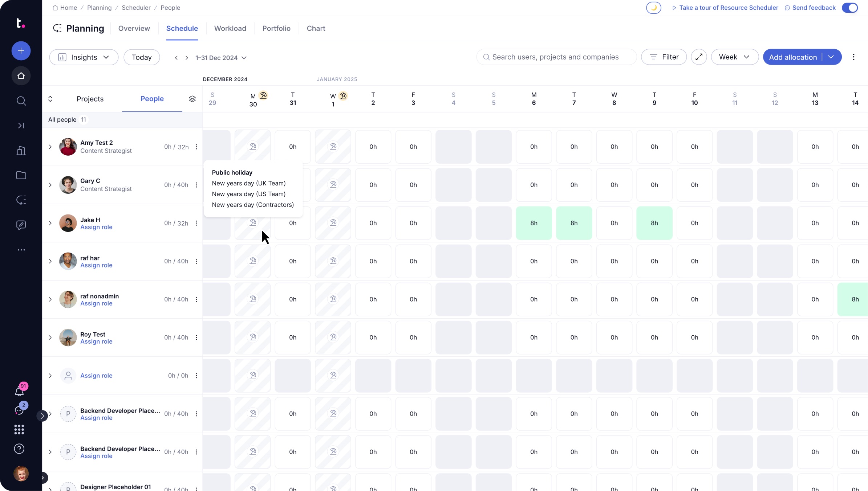This screenshot has height=491, width=868.
Task: Expand the Gary C row
Action: (x=50, y=185)
